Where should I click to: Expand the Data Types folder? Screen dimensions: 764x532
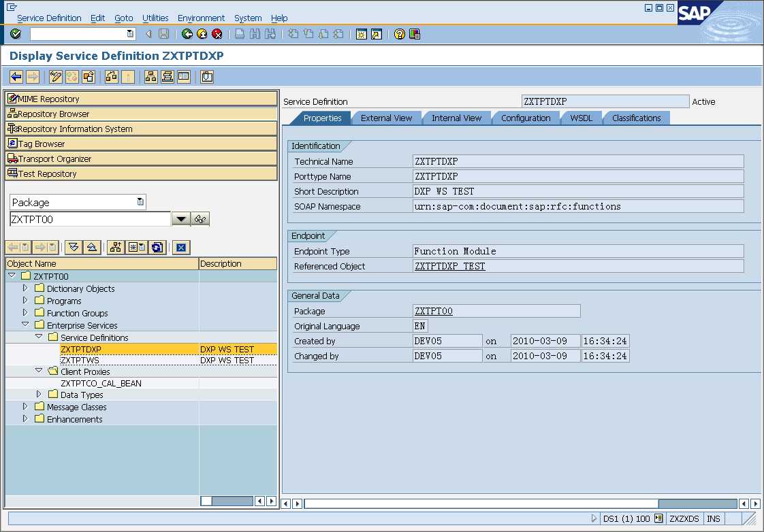point(39,394)
